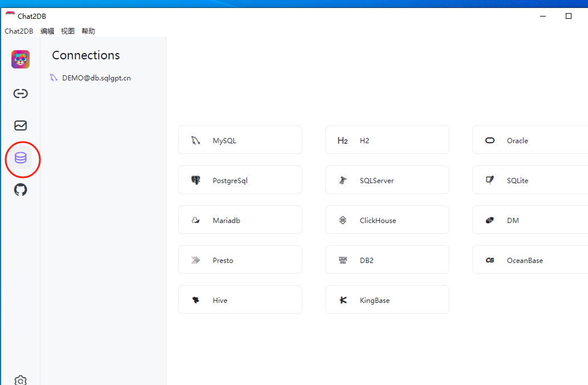Open the dashboard chart icon in sidebar
The height and width of the screenshot is (385, 588).
click(21, 125)
